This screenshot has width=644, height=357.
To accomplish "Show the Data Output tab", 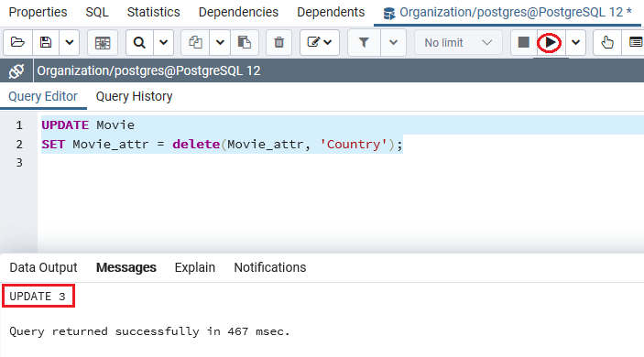I will click(x=44, y=267).
